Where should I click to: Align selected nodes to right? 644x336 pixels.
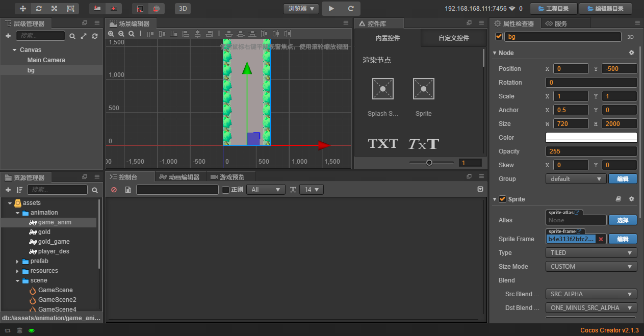click(x=210, y=34)
